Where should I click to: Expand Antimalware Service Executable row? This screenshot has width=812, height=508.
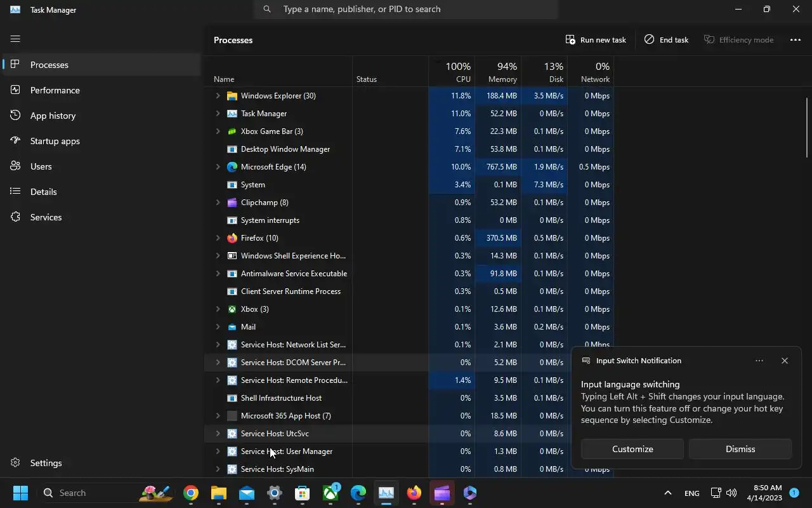click(218, 274)
